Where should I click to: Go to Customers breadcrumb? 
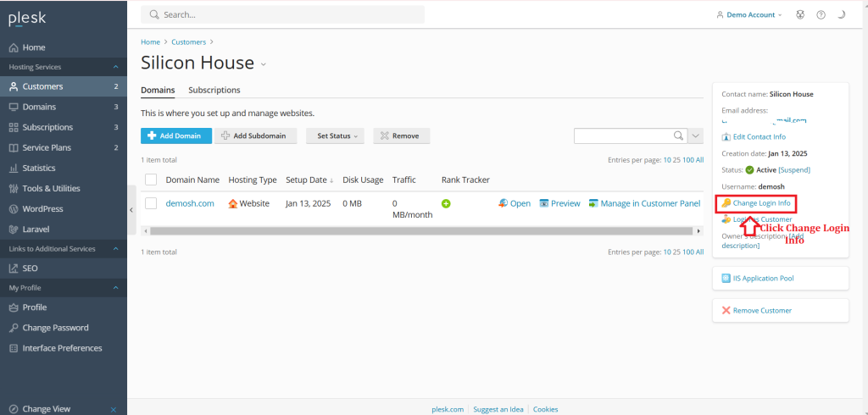pos(189,42)
